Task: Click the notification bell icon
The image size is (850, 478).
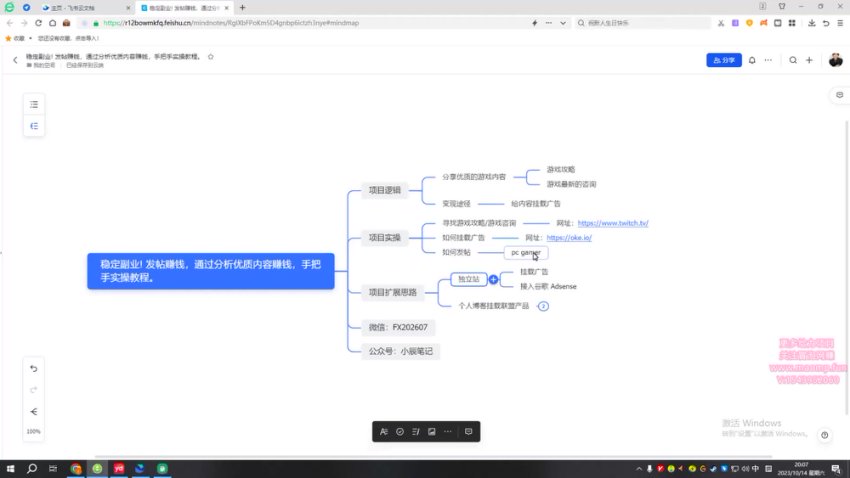Action: [752, 60]
